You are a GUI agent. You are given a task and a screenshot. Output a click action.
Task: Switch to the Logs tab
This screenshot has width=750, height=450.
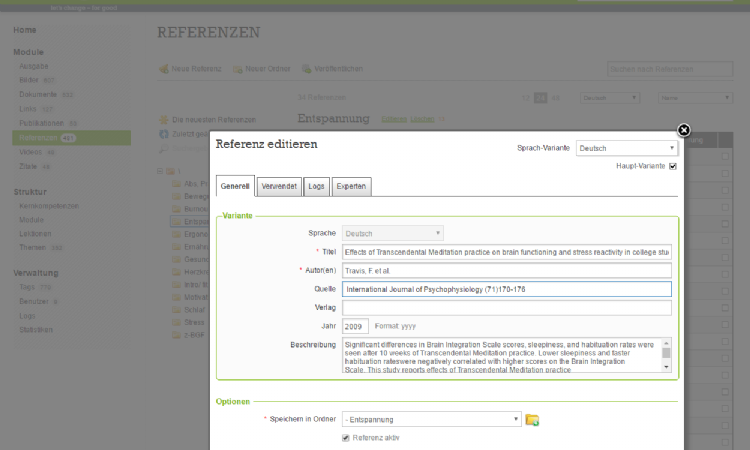click(x=316, y=186)
